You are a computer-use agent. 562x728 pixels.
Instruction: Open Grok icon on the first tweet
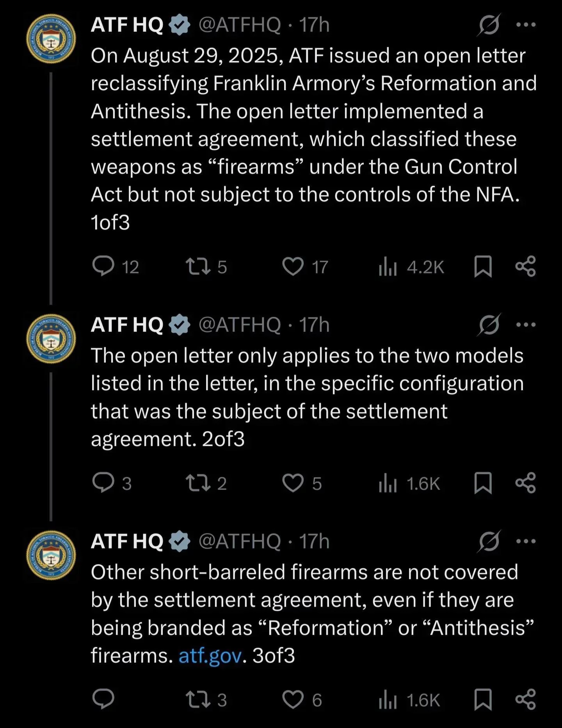(489, 25)
